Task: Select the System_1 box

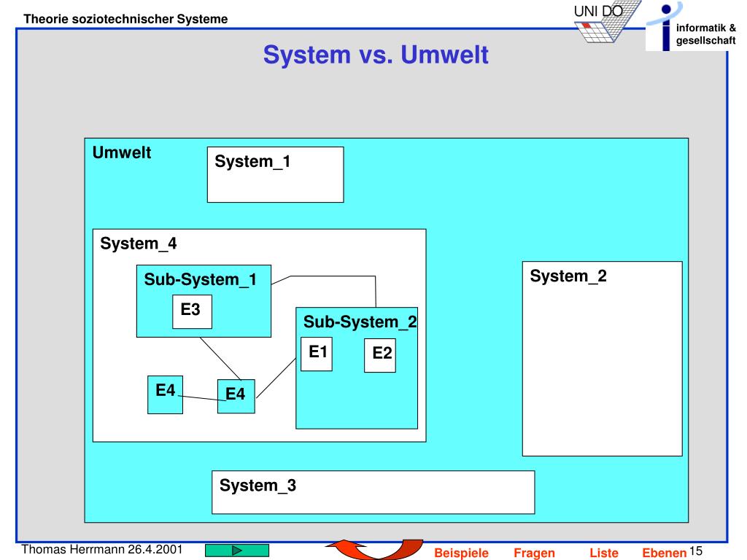Action: [275, 175]
